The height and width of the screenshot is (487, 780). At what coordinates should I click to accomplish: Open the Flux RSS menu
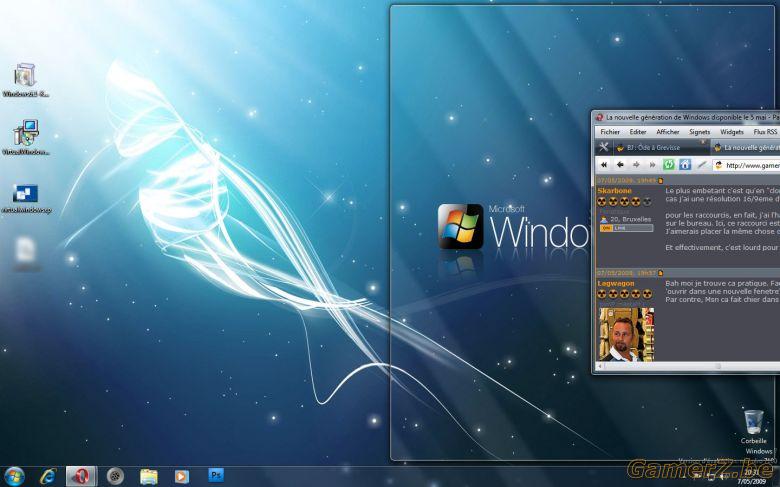(765, 132)
